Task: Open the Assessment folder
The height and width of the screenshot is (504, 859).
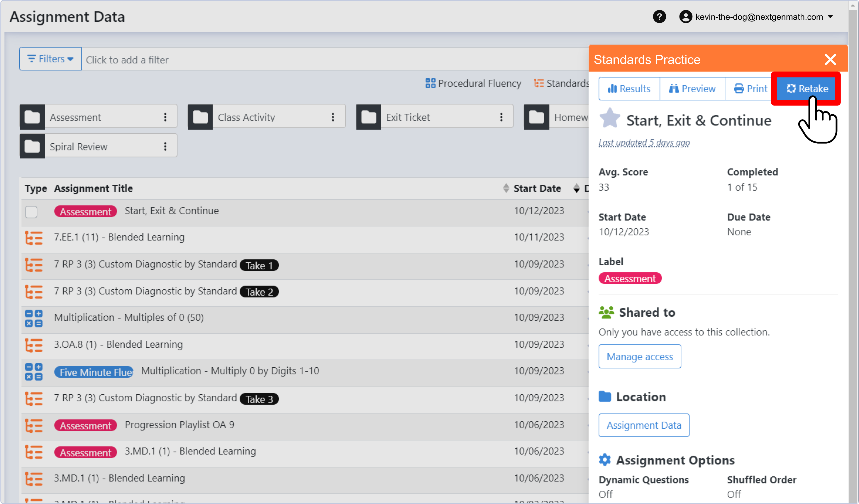Action: (99, 117)
